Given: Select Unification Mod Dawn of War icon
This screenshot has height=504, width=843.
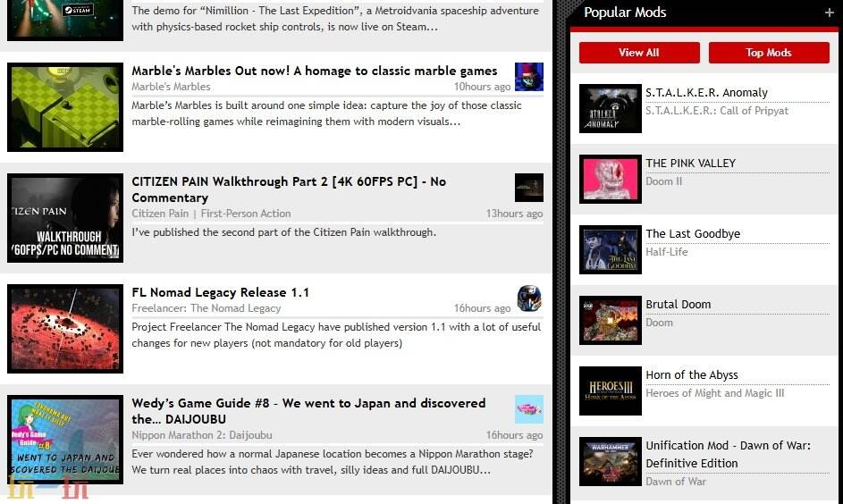Looking at the screenshot, I should (x=611, y=461).
